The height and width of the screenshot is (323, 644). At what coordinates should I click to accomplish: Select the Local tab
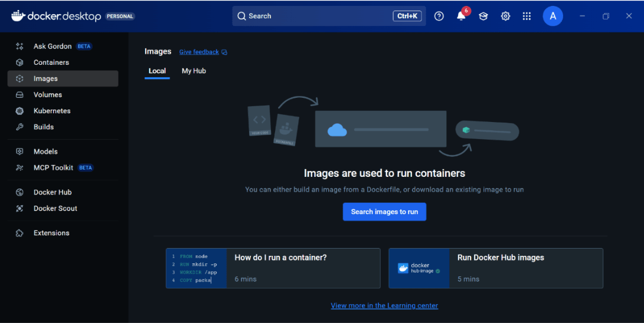pyautogui.click(x=157, y=71)
